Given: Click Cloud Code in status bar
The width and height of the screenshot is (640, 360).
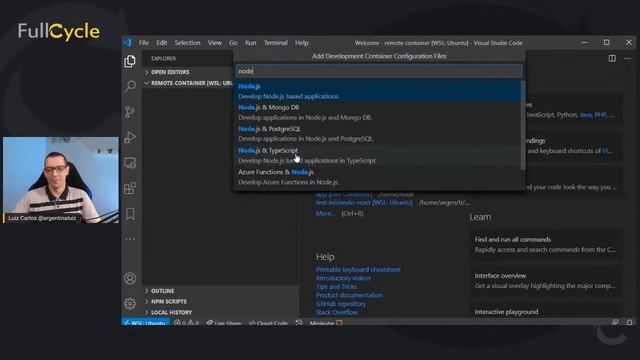Looking at the screenshot, I should click(269, 322).
